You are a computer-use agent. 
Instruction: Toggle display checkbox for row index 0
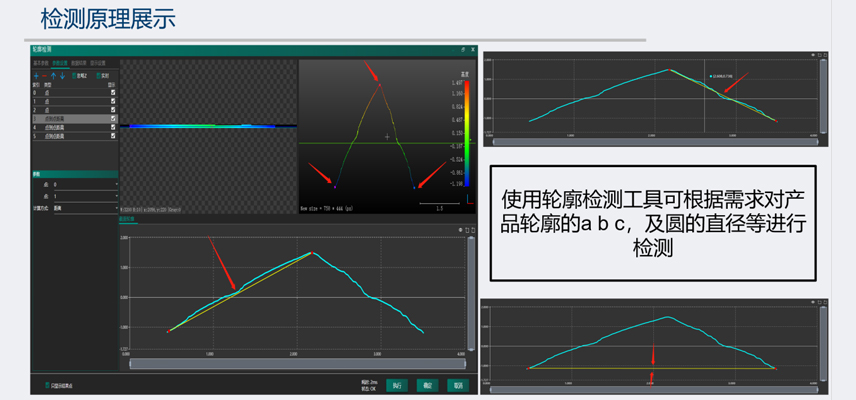(113, 92)
